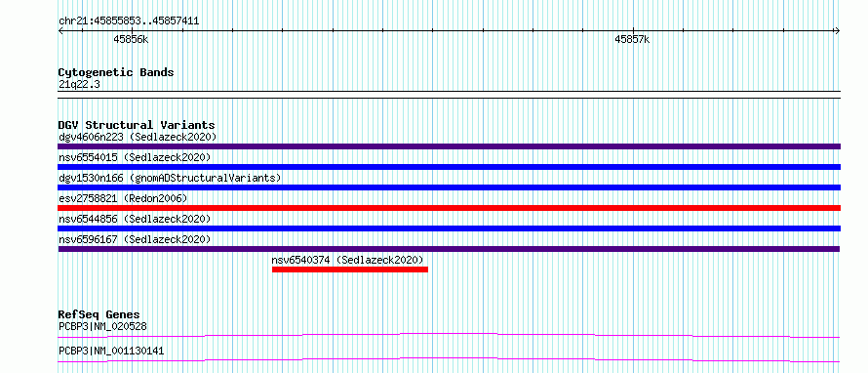Click the 21q22.3 cytogenetic band bar
This screenshot has height=373, width=868.
[449, 95]
